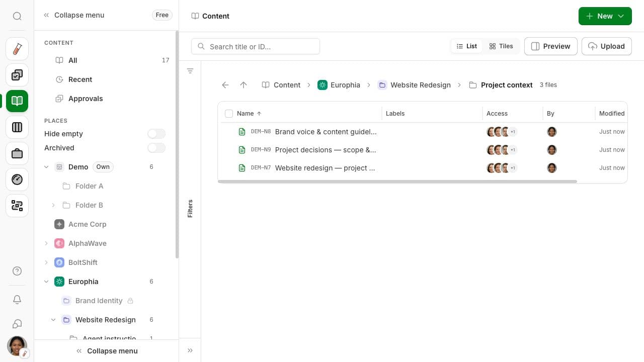Open the New dropdown button
644x362 pixels.
[x=605, y=16]
